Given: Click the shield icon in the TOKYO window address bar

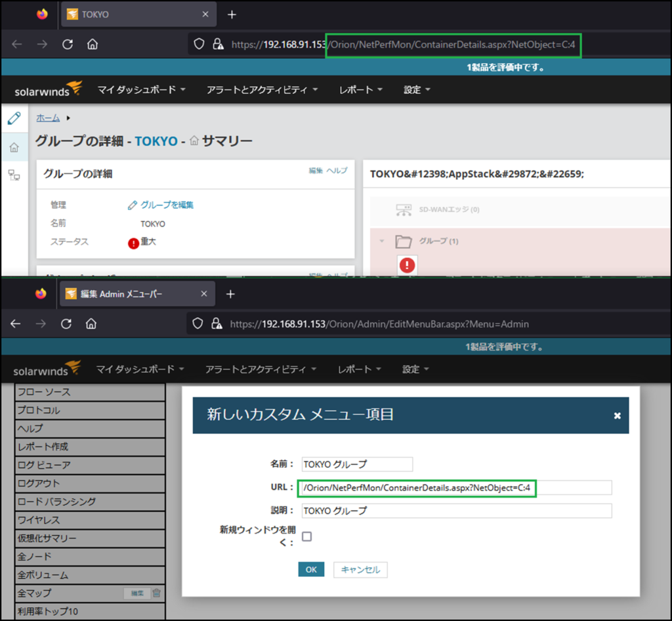Looking at the screenshot, I should tap(199, 44).
